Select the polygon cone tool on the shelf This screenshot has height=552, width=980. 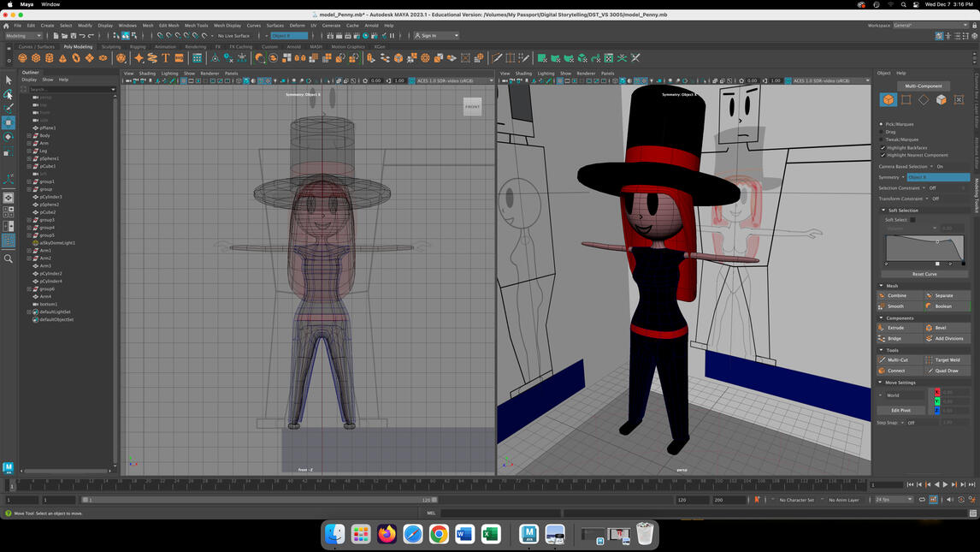tap(63, 58)
